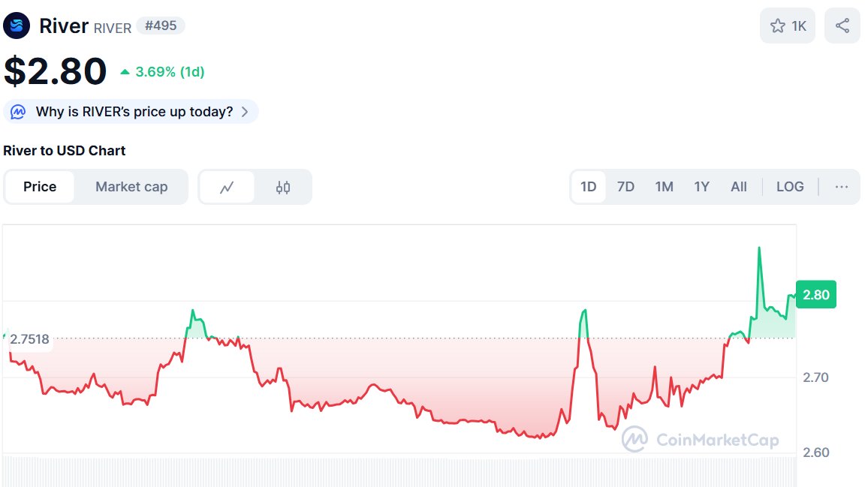Select the Price tab
Screen dimensions: 868x487
[40, 187]
